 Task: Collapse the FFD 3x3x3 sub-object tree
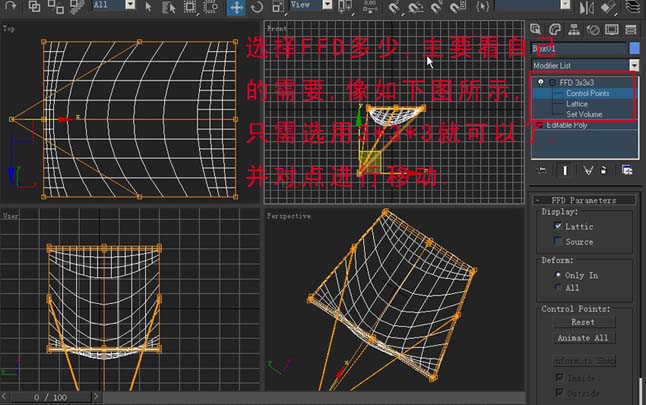(x=552, y=82)
